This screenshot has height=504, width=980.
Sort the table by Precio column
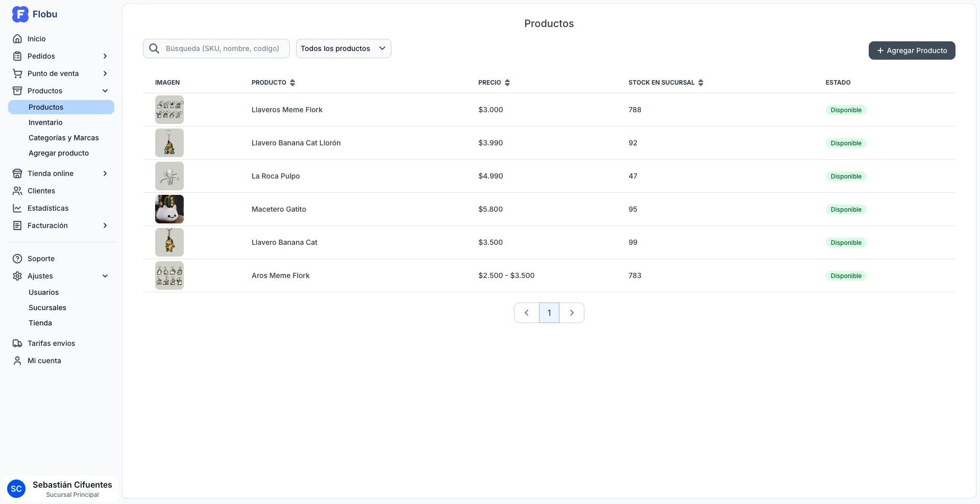click(x=507, y=83)
